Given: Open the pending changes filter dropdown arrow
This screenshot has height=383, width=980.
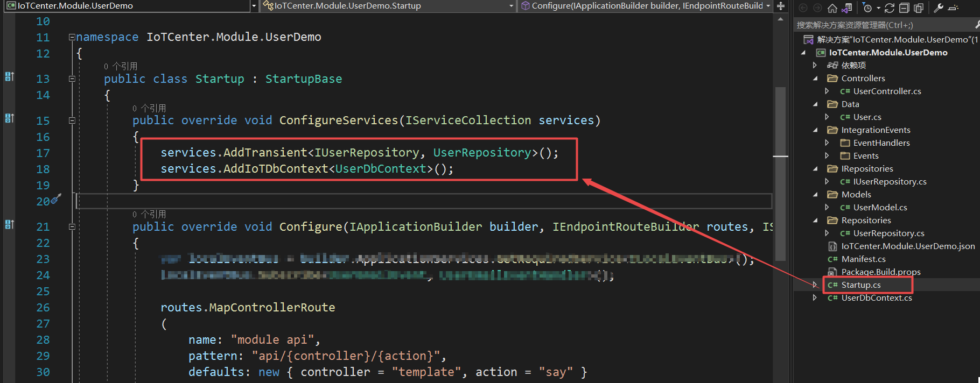Looking at the screenshot, I should click(878, 8).
